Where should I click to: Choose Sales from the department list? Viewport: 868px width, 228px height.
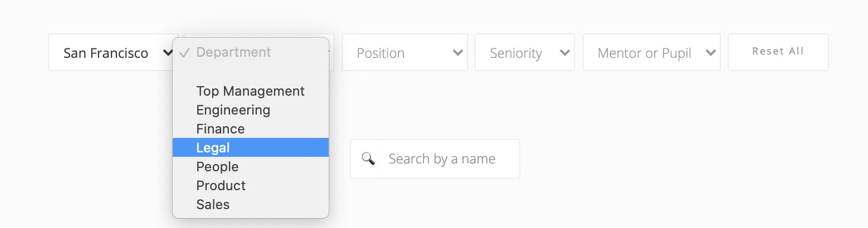click(251, 204)
